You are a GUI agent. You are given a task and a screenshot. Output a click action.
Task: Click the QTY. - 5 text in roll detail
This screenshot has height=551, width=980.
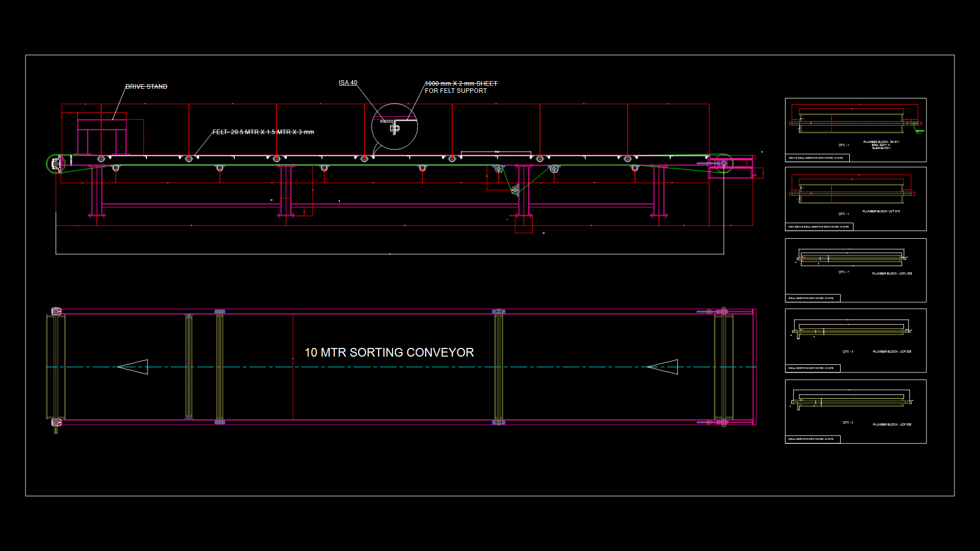[847, 352]
